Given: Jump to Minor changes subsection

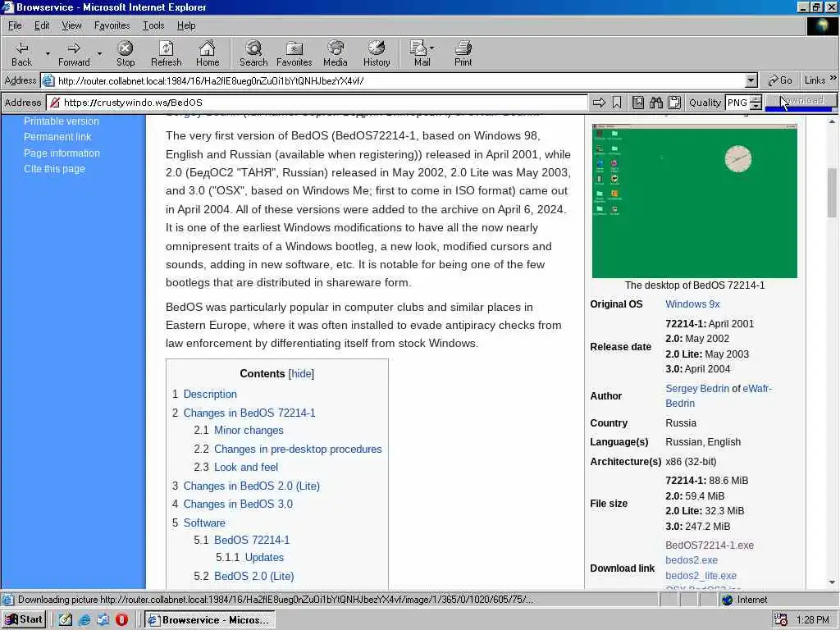Looking at the screenshot, I should click(249, 431).
